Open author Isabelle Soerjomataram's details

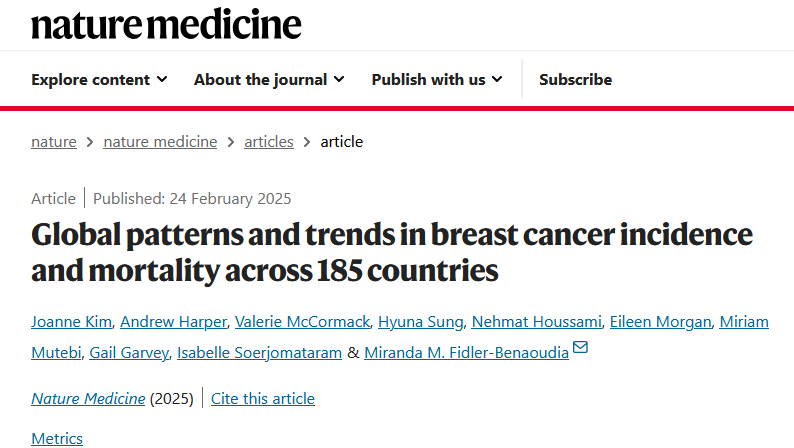pyautogui.click(x=259, y=352)
